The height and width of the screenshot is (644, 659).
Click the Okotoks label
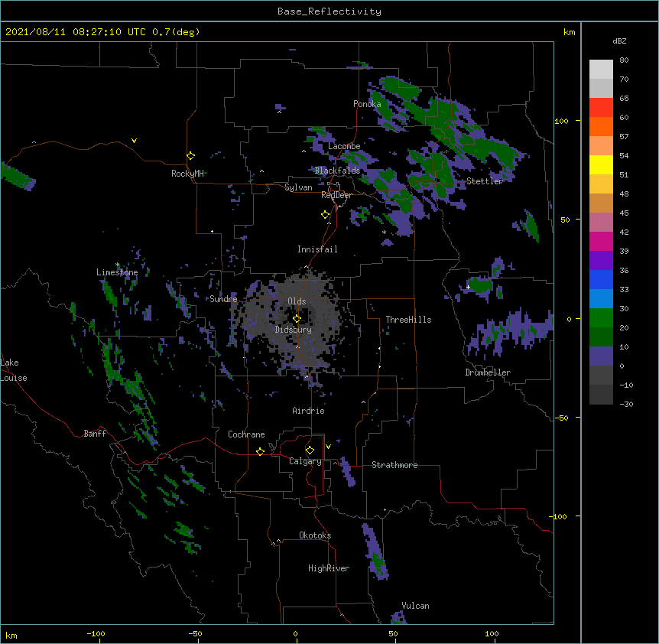click(315, 535)
